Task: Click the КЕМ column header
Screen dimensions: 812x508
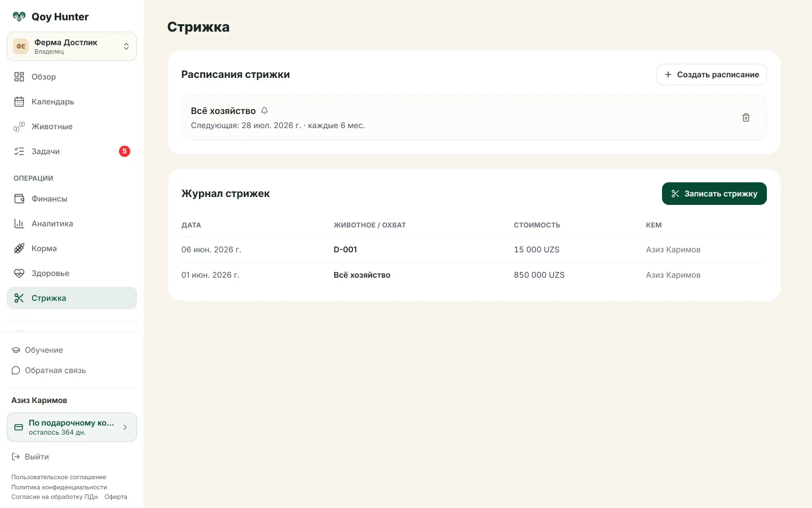Action: coord(654,225)
